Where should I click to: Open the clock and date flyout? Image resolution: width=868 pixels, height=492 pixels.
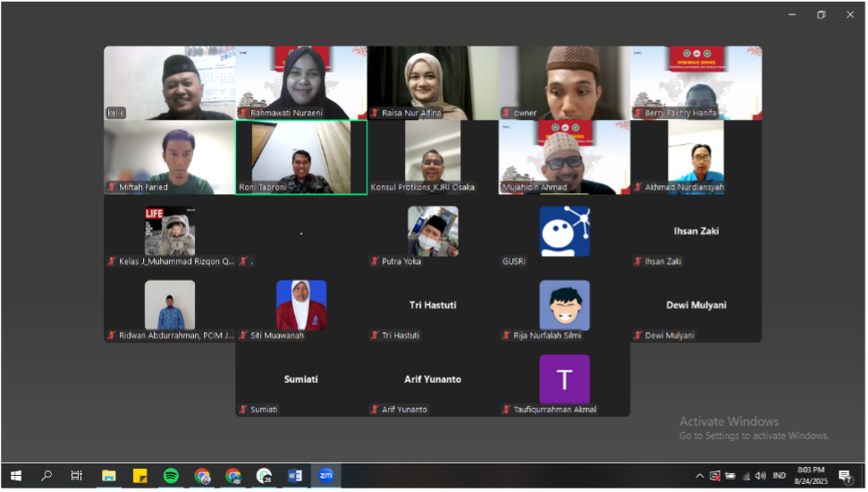pyautogui.click(x=810, y=476)
